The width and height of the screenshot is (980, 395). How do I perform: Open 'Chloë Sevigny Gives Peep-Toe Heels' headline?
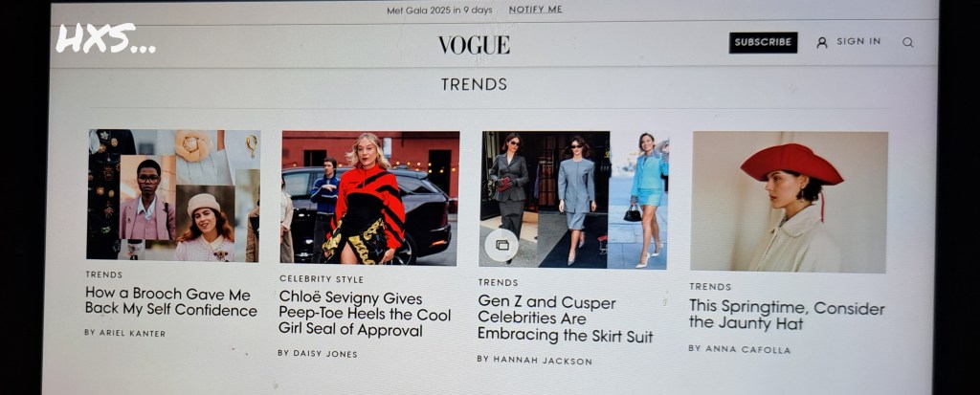pyautogui.click(x=365, y=315)
